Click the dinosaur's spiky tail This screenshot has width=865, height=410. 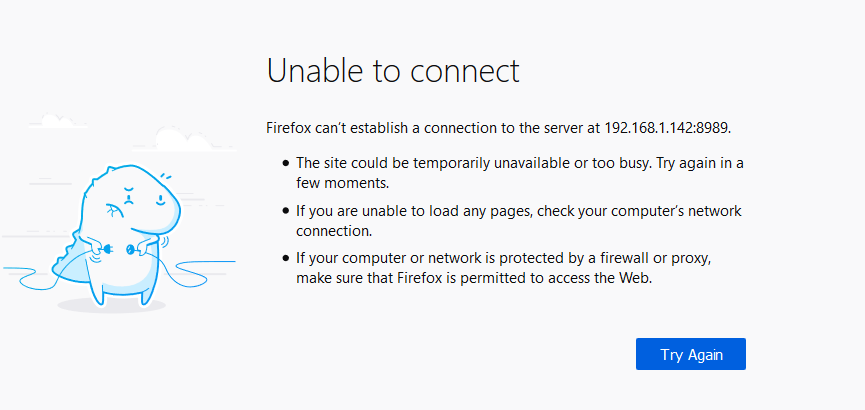[x=69, y=259]
